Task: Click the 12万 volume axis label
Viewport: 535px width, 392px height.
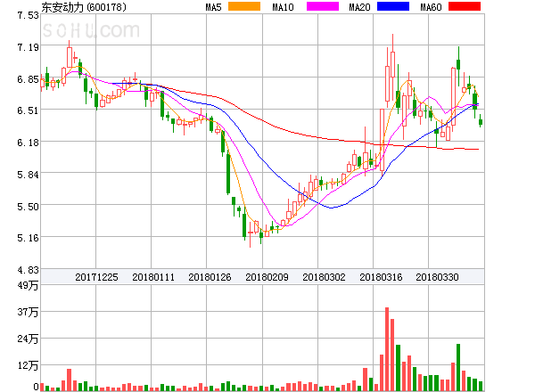Action: coord(28,365)
